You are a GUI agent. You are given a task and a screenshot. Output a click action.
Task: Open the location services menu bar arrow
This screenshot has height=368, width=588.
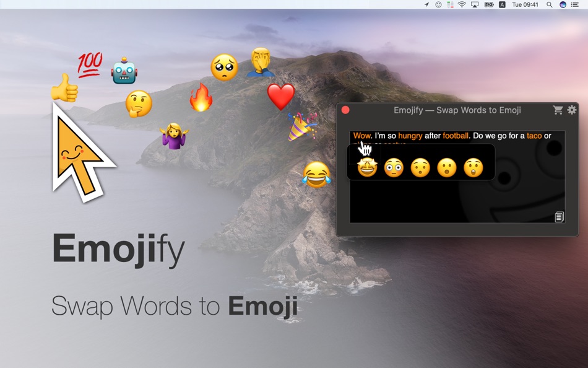[426, 4]
